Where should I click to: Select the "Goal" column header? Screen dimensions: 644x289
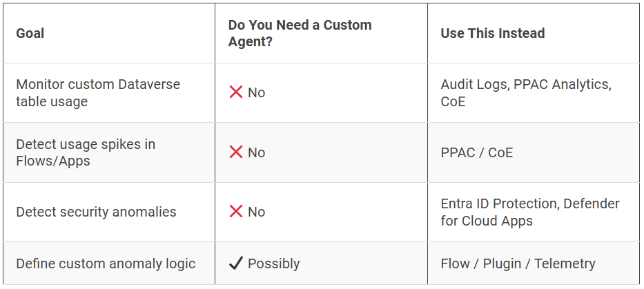coord(30,33)
